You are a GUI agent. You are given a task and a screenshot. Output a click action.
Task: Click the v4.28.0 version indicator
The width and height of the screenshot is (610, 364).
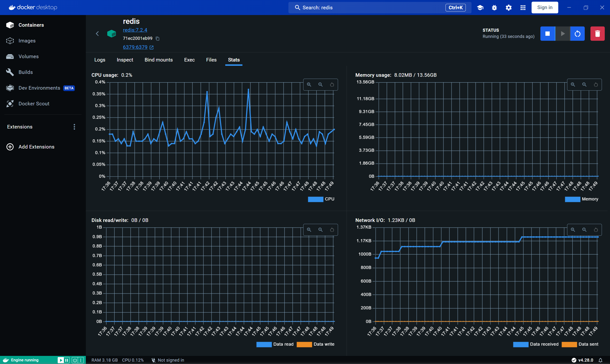point(582,360)
